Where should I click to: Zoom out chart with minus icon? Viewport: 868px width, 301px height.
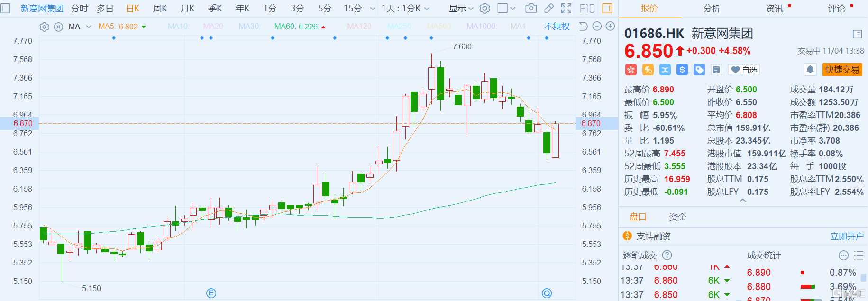597,27
